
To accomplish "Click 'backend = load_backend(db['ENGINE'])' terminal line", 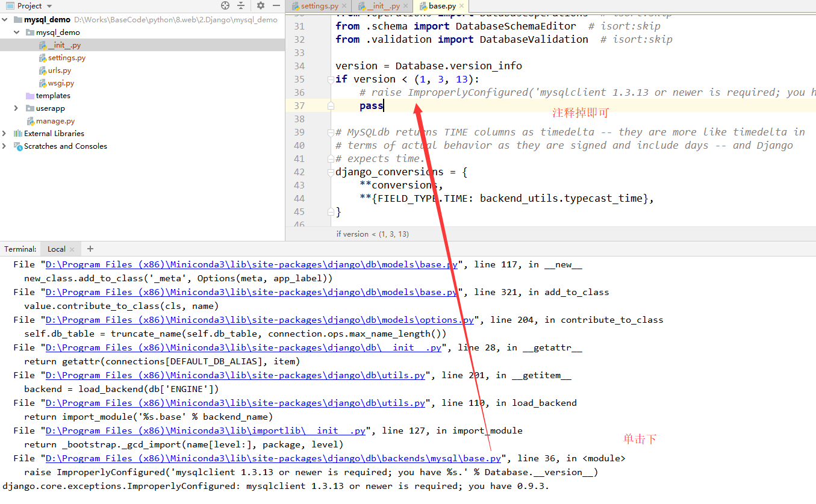I will click(122, 389).
